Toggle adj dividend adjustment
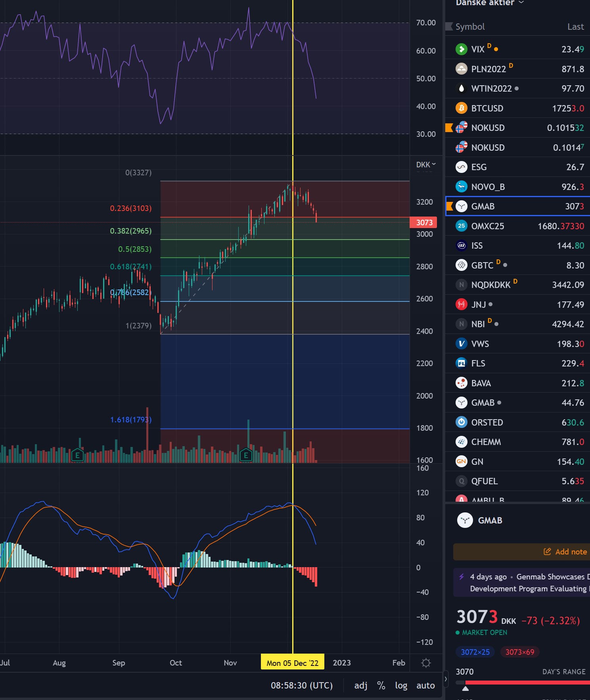Image resolution: width=590 pixels, height=700 pixels. coord(361,685)
